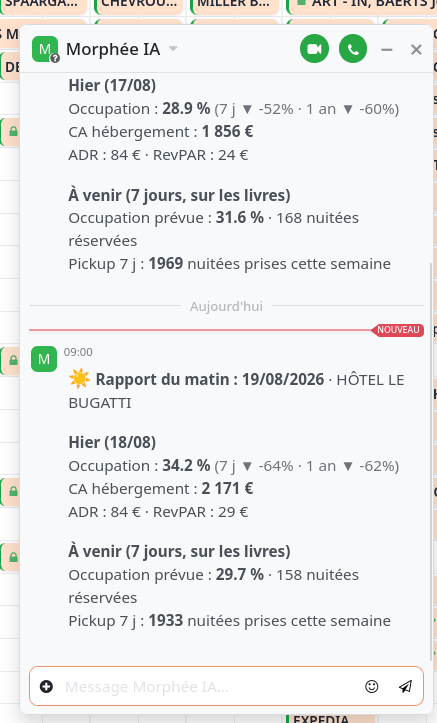Click CA hébergement value 1 856 €
Screen dimensions: 437x723
click(228, 131)
